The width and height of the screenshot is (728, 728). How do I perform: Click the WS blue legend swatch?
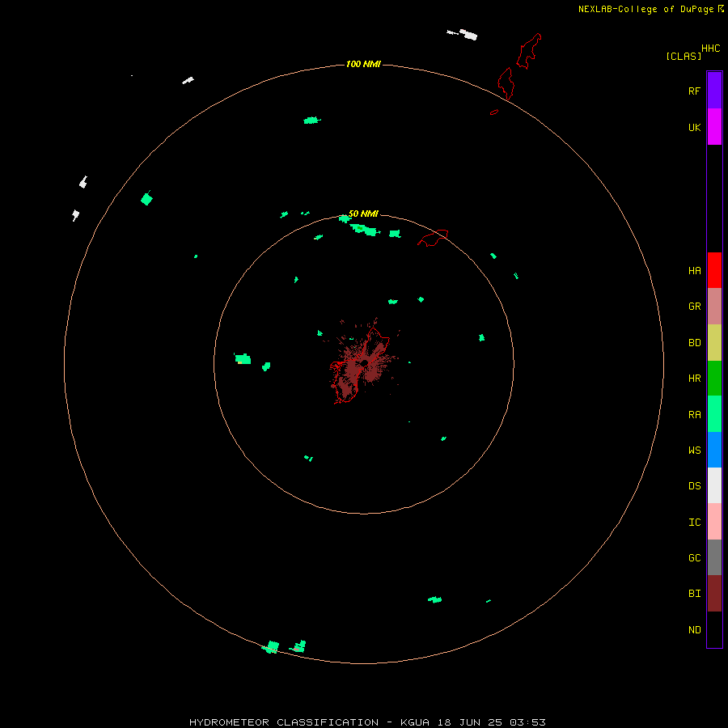pos(714,450)
